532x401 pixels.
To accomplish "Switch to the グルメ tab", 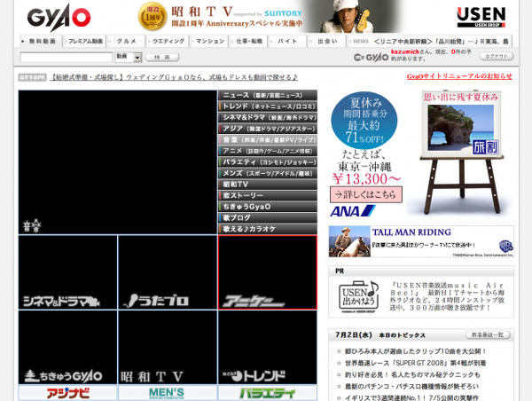I will click(x=126, y=41).
